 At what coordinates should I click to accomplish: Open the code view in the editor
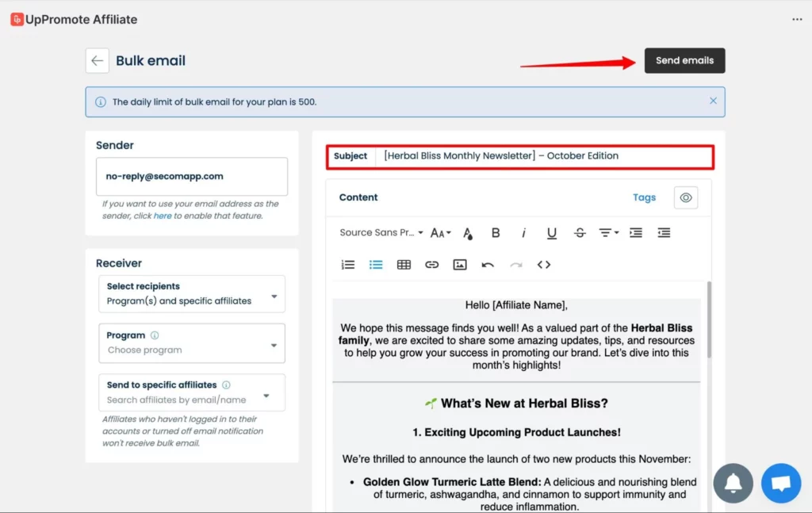click(x=544, y=265)
